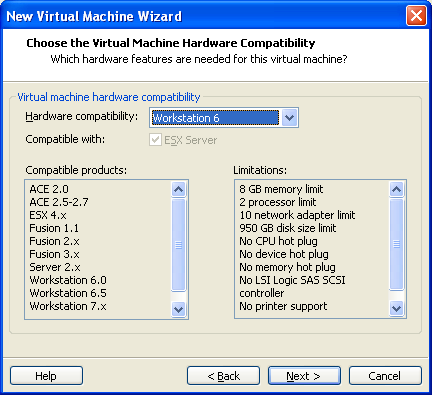
Task: Select Fusion 3.x list entry
Action: (54, 254)
